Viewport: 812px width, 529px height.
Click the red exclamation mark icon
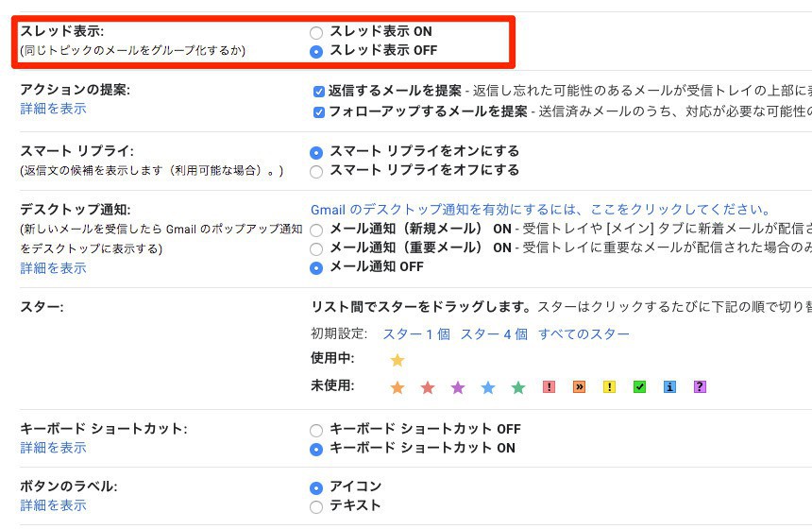[x=549, y=387]
